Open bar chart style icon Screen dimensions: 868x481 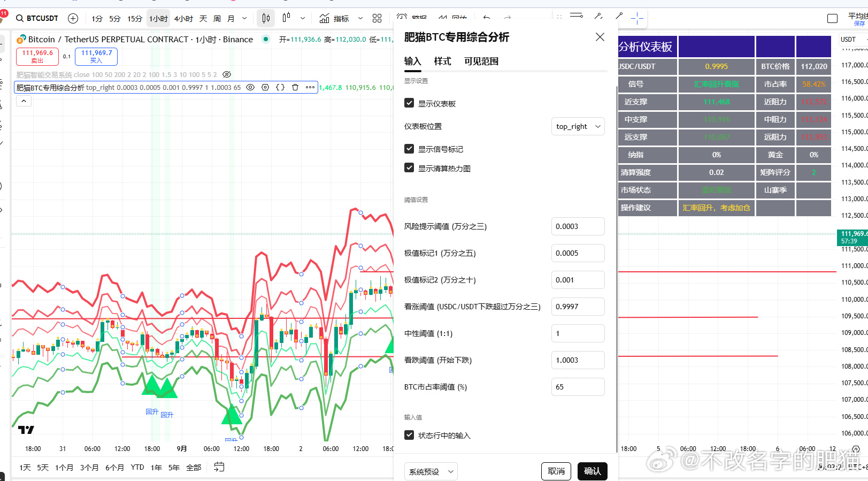tap(287, 18)
